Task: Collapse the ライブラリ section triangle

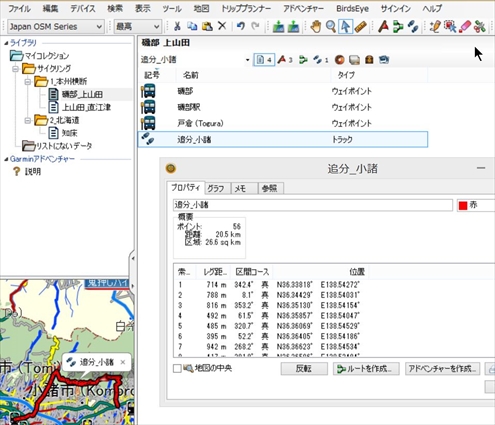Action: pyautogui.click(x=6, y=43)
